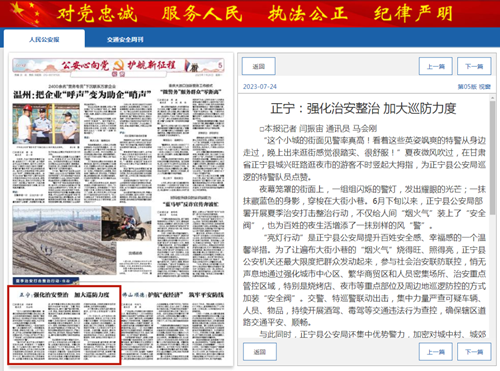Open the 第05版 视窗 page link
This screenshot has width=500, height=371.
coord(474,87)
